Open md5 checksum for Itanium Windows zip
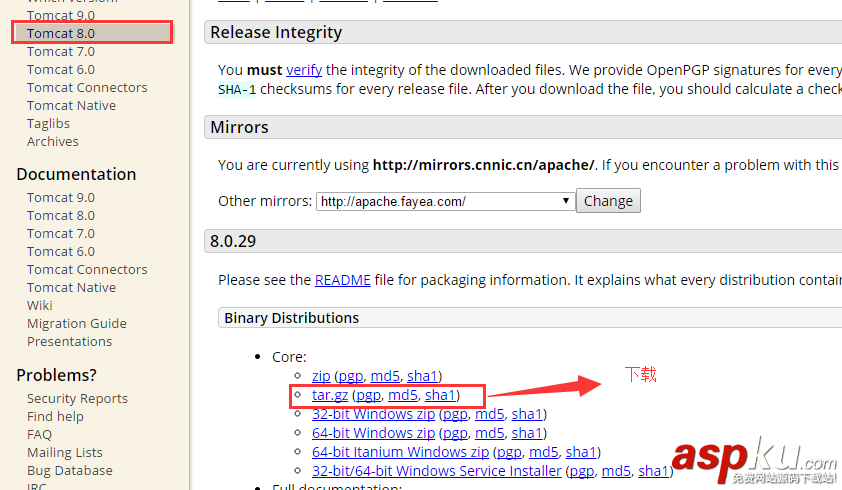This screenshot has width=842, height=490. pyautogui.click(x=544, y=452)
